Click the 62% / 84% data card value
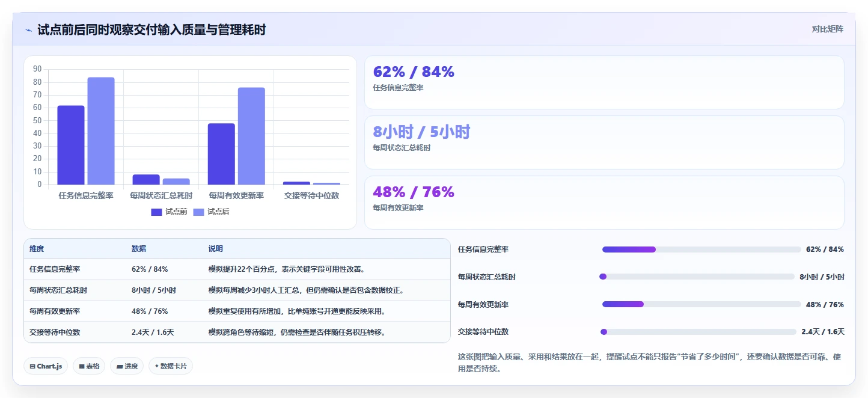Viewport: 868px width, 398px height. coord(414,72)
